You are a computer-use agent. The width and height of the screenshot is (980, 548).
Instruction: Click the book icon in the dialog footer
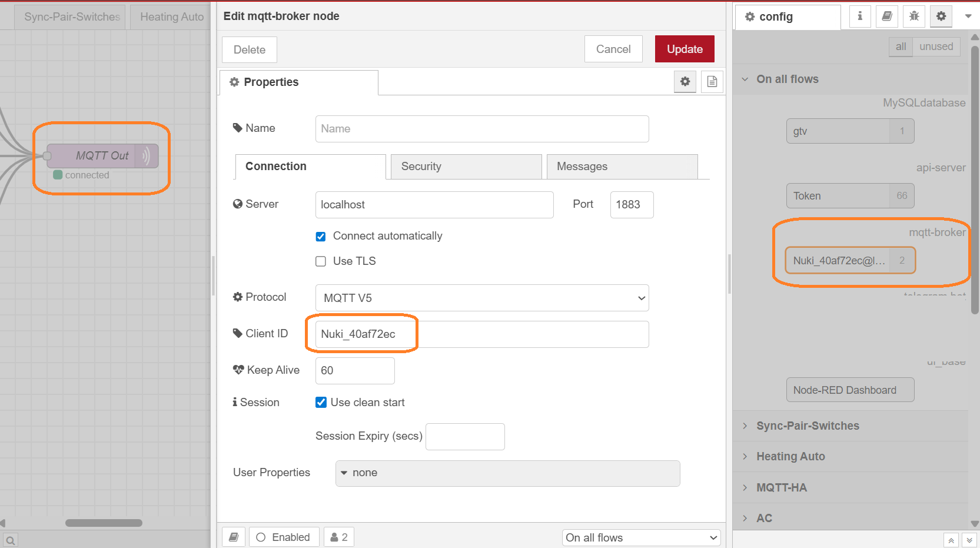pos(234,537)
